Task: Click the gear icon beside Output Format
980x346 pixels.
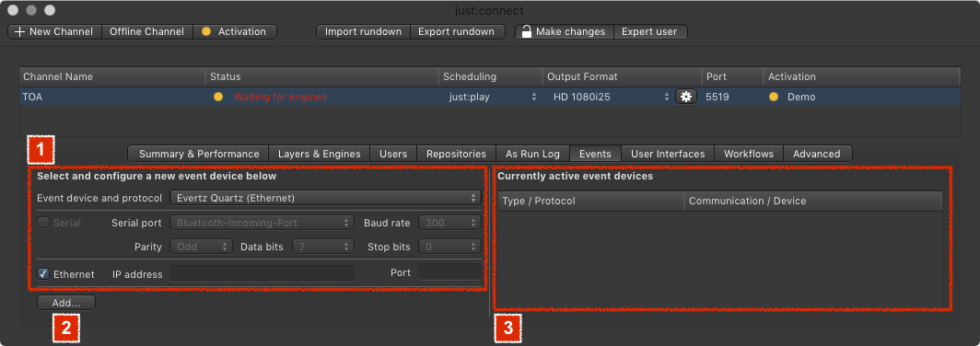Action: click(685, 97)
